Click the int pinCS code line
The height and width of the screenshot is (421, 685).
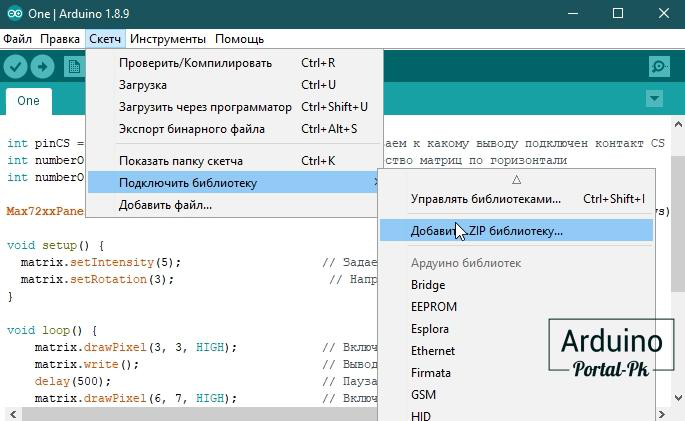(45, 143)
